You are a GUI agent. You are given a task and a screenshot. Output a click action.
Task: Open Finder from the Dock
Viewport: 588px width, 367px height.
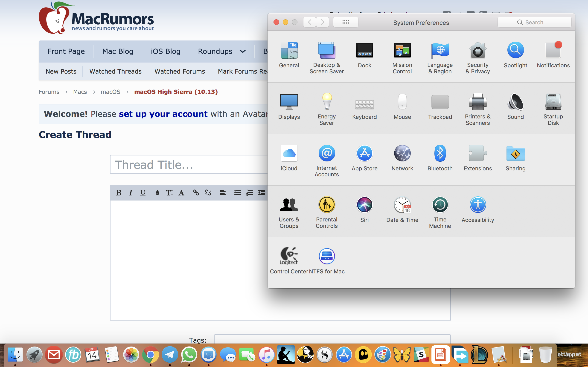[x=15, y=355]
